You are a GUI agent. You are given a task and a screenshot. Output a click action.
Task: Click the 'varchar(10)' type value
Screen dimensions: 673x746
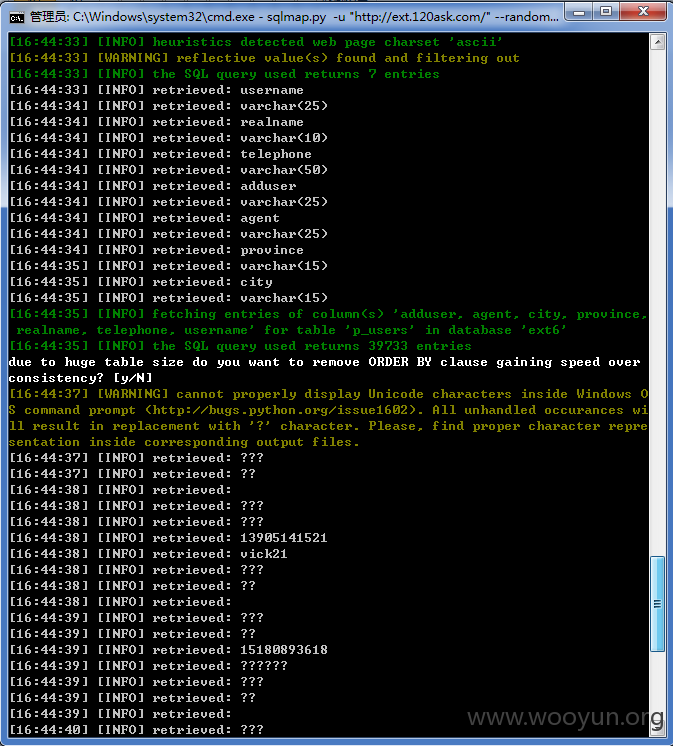click(284, 138)
